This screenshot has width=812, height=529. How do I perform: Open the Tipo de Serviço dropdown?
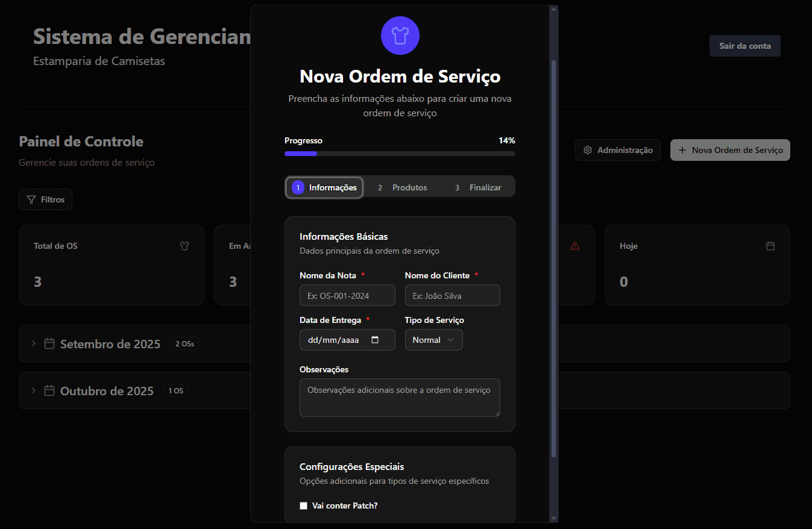(433, 340)
